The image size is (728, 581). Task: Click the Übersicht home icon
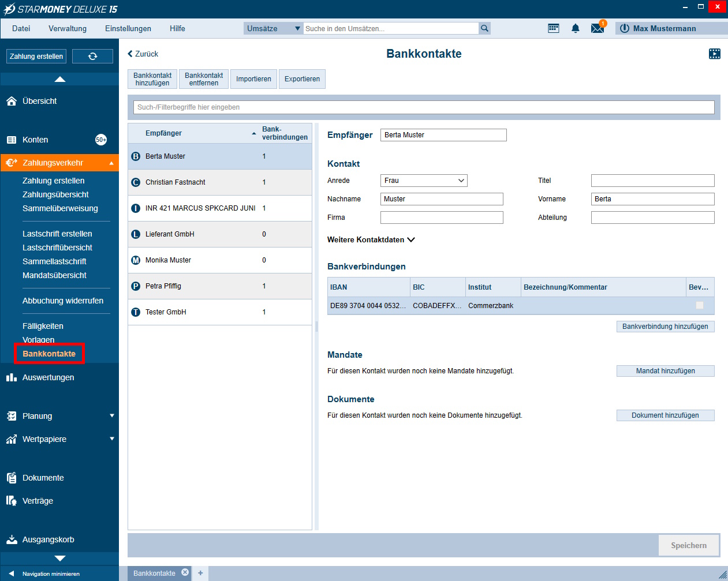click(x=12, y=101)
